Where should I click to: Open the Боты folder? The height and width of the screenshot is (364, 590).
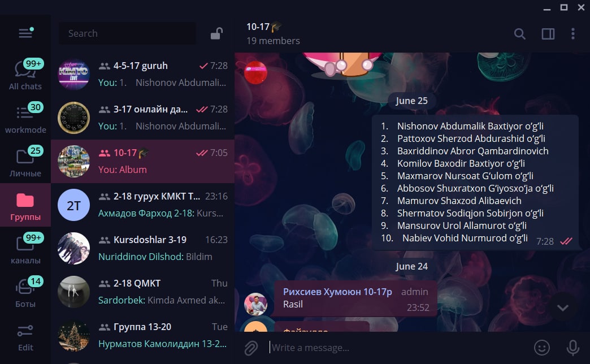pyautogui.click(x=25, y=292)
